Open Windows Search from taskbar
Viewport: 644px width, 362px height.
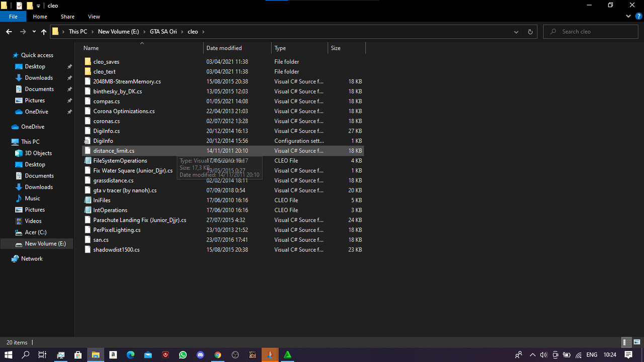click(26, 355)
